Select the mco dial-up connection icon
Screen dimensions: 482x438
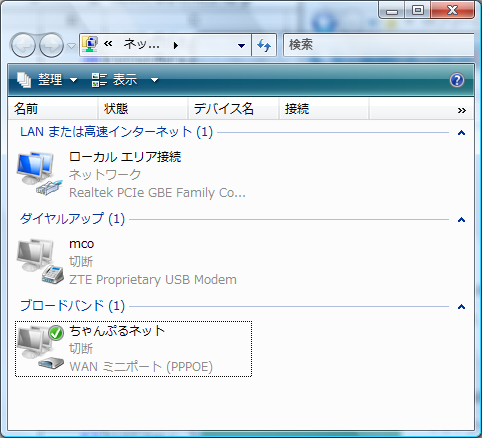(x=40, y=261)
